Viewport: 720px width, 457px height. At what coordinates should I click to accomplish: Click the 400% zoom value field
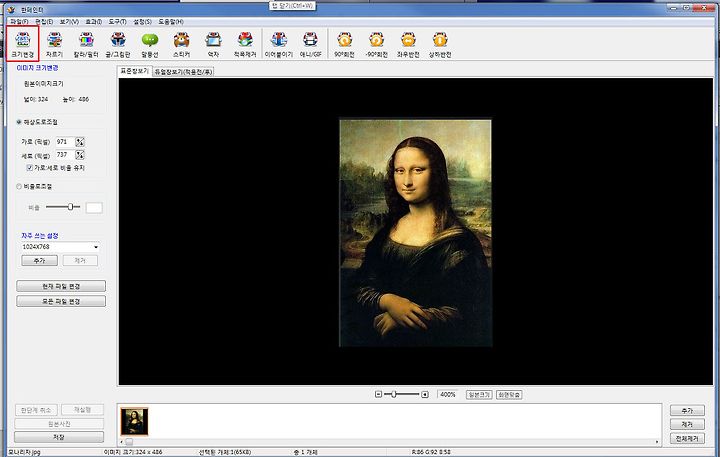tap(448, 395)
